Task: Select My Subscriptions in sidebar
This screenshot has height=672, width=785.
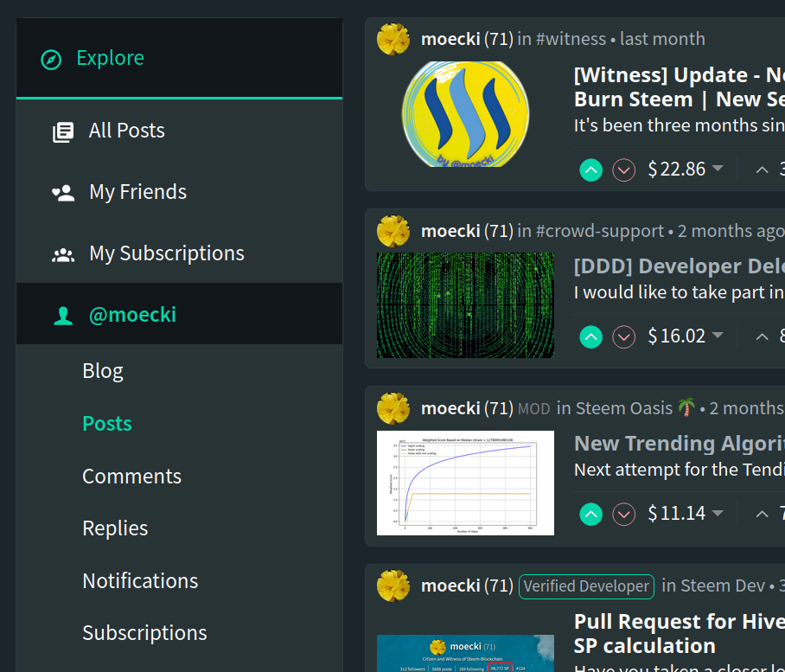Action: (179, 253)
